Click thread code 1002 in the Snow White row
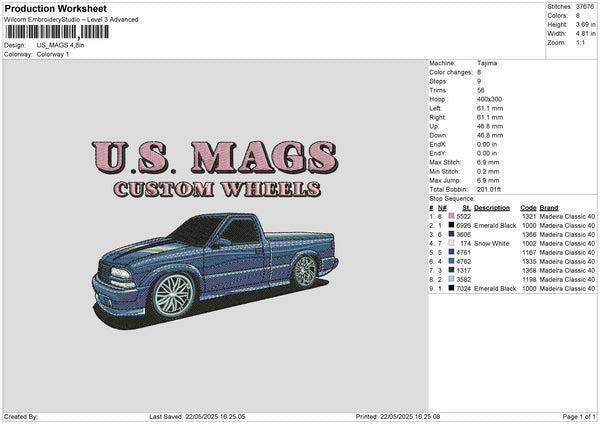 (x=529, y=243)
